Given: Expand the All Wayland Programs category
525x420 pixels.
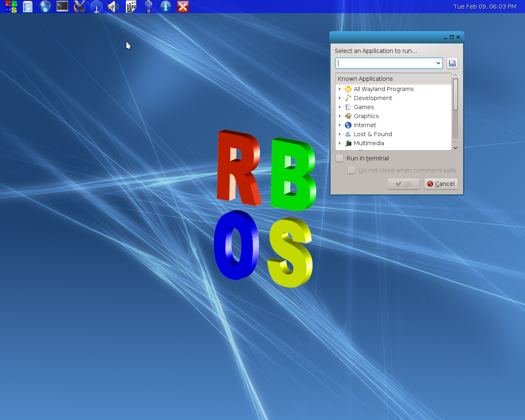Looking at the screenshot, I should 340,89.
